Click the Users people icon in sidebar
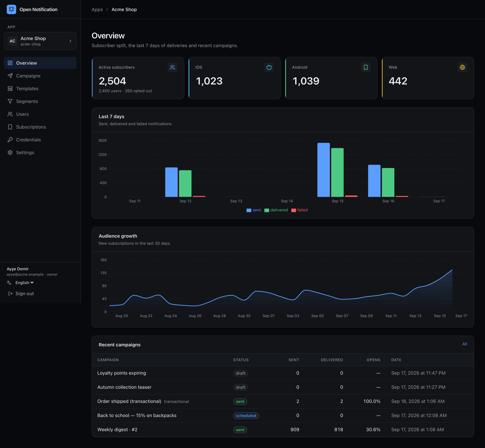485x448 pixels. [10, 114]
